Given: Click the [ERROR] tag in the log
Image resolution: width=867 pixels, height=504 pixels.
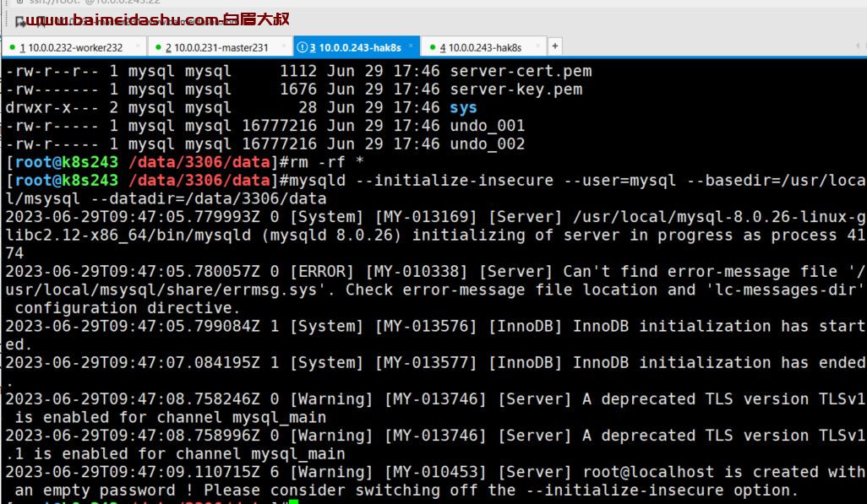Looking at the screenshot, I should click(x=322, y=272).
